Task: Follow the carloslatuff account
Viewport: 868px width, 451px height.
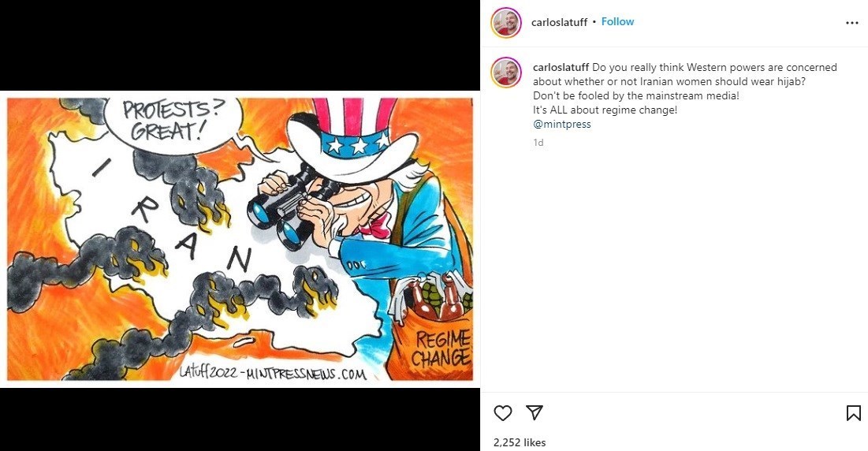Action: pyautogui.click(x=618, y=21)
